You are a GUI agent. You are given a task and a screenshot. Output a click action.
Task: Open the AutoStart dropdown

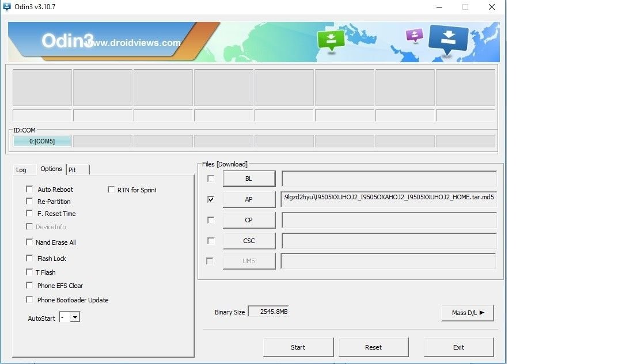[75, 317]
